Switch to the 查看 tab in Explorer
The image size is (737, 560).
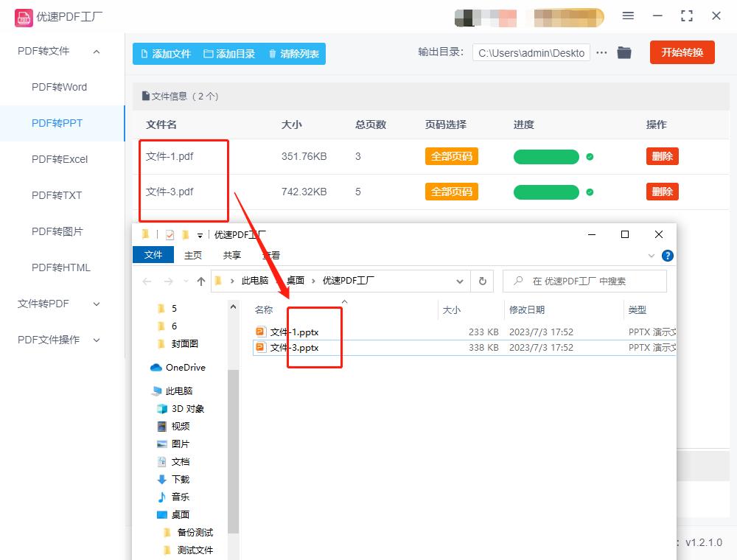point(270,255)
